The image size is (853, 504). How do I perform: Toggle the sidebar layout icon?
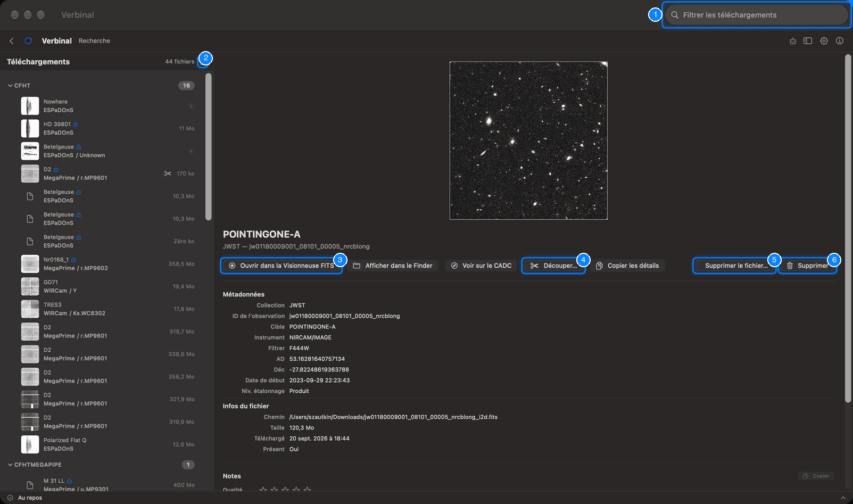[808, 41]
